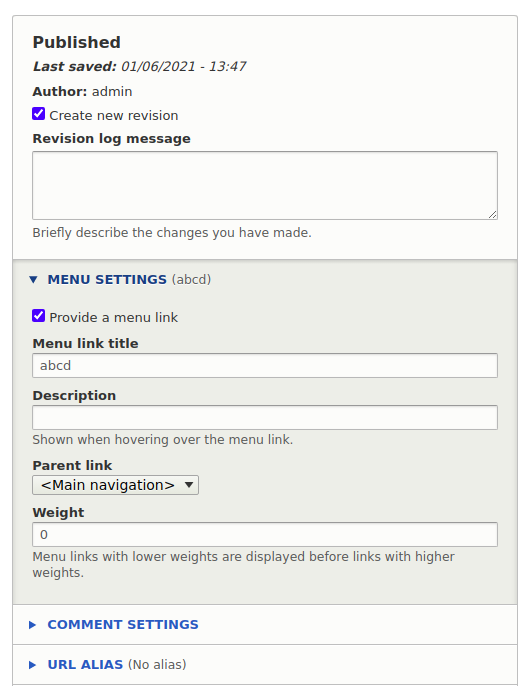The height and width of the screenshot is (695, 520).
Task: Click the Weight field showing 0
Action: tap(265, 535)
